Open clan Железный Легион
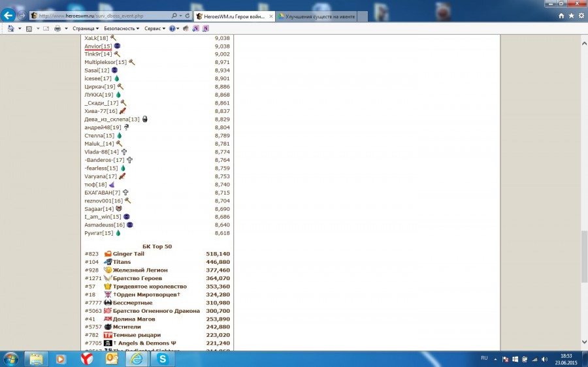The width and height of the screenshot is (588, 367). pos(140,270)
